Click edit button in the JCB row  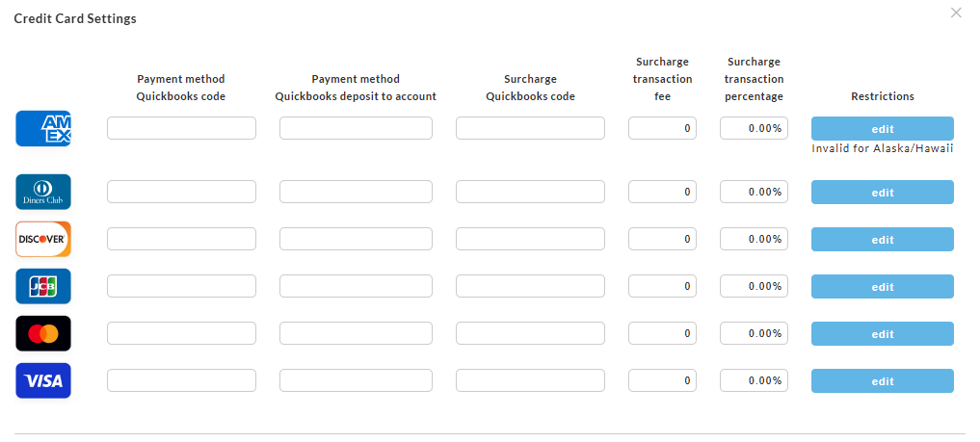pos(883,287)
